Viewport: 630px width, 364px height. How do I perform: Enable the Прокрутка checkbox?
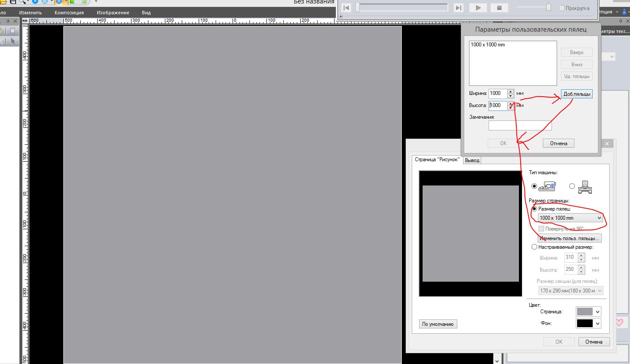(561, 8)
